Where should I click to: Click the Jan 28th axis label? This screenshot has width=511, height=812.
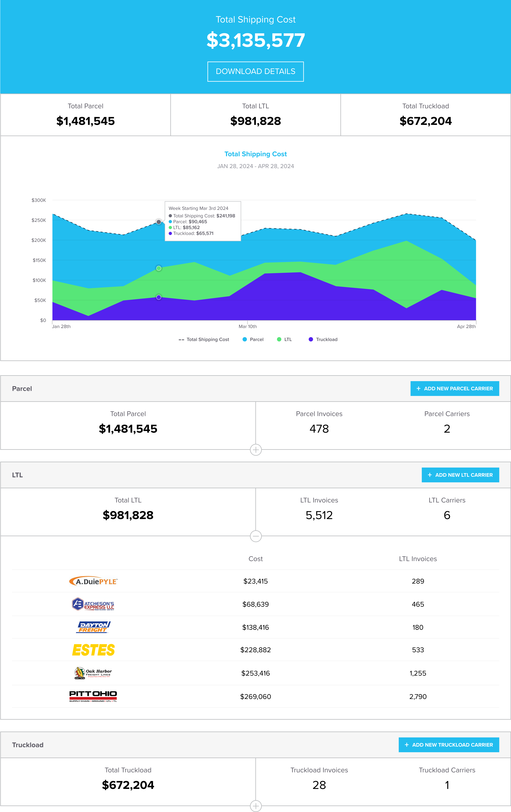tap(61, 326)
